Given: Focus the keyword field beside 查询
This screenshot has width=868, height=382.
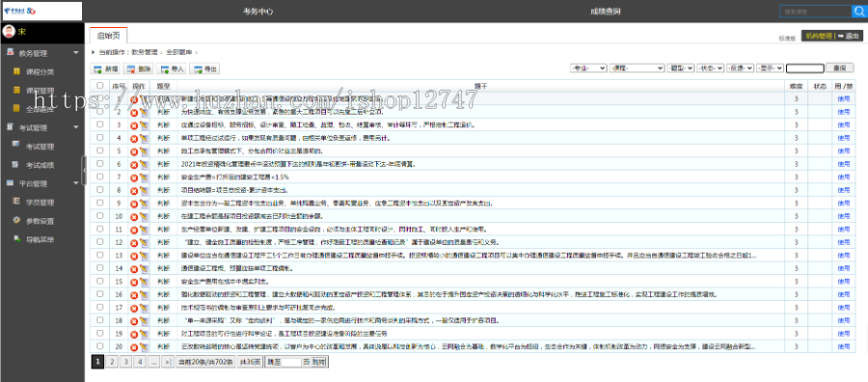Looking at the screenshot, I should tap(805, 68).
